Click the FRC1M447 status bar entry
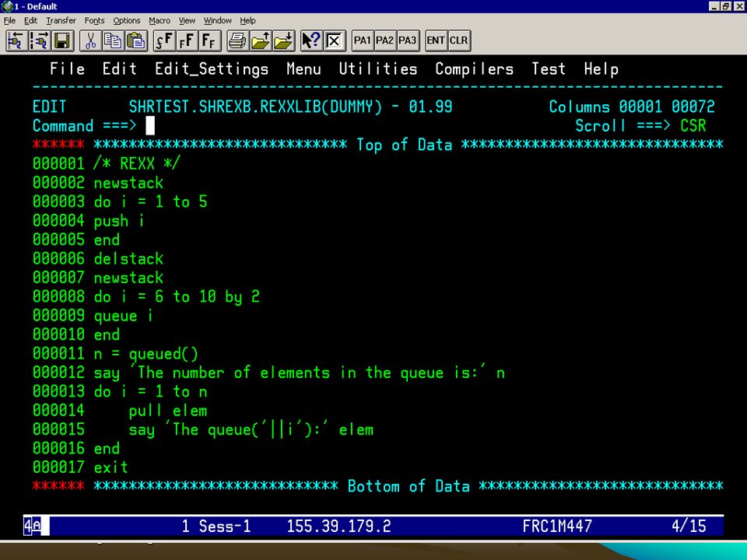The width and height of the screenshot is (747, 560). pos(557,527)
